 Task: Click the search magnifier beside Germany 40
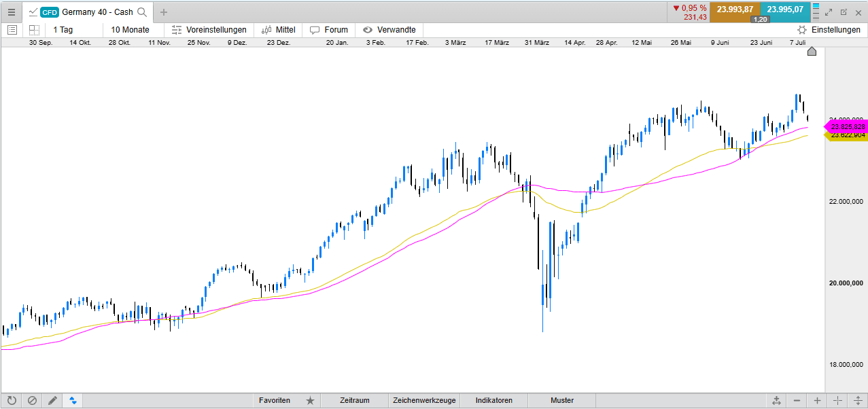tap(142, 12)
